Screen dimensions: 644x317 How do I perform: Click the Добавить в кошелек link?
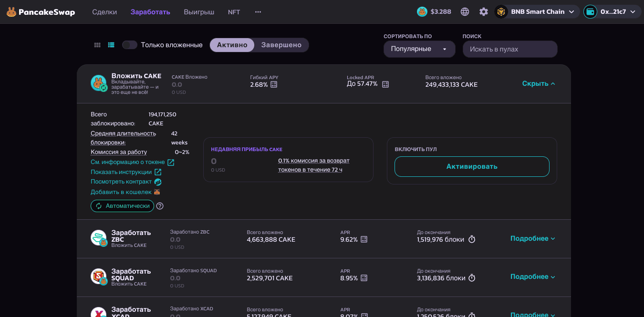pyautogui.click(x=125, y=192)
